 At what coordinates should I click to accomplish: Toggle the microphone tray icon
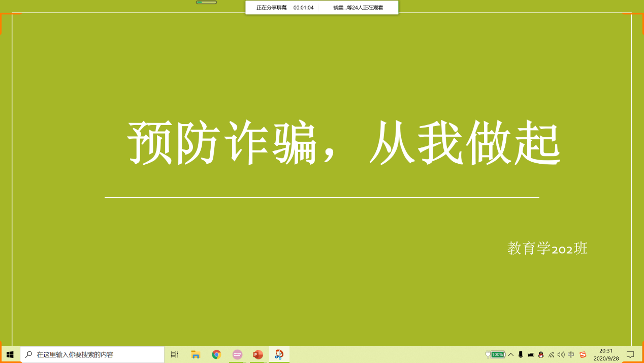[521, 354]
